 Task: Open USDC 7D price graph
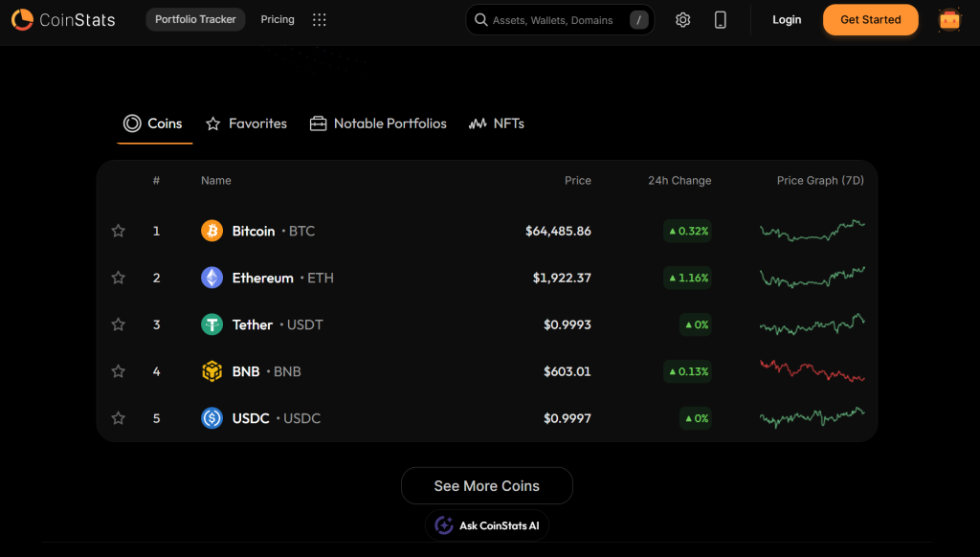[x=813, y=417]
